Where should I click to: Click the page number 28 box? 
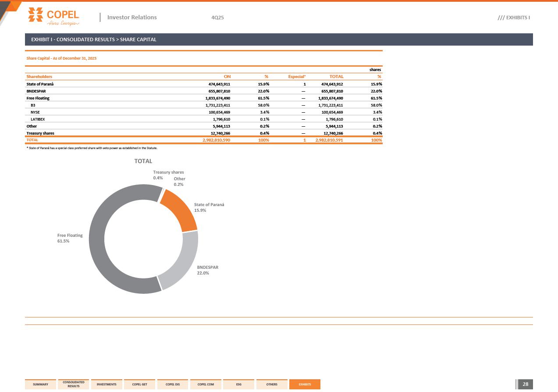(x=526, y=385)
